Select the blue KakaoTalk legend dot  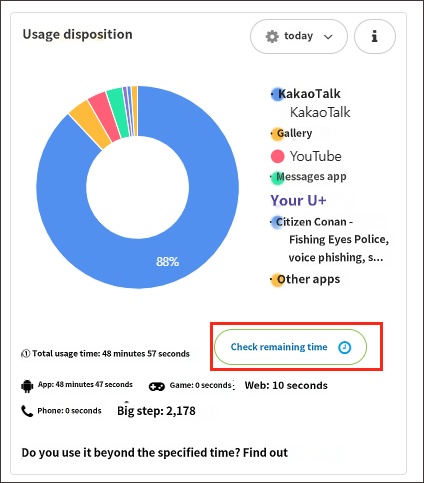tap(277, 94)
